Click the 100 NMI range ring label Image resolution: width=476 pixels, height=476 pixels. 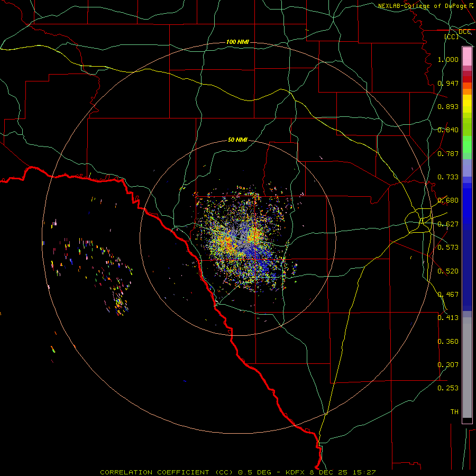pos(237,42)
